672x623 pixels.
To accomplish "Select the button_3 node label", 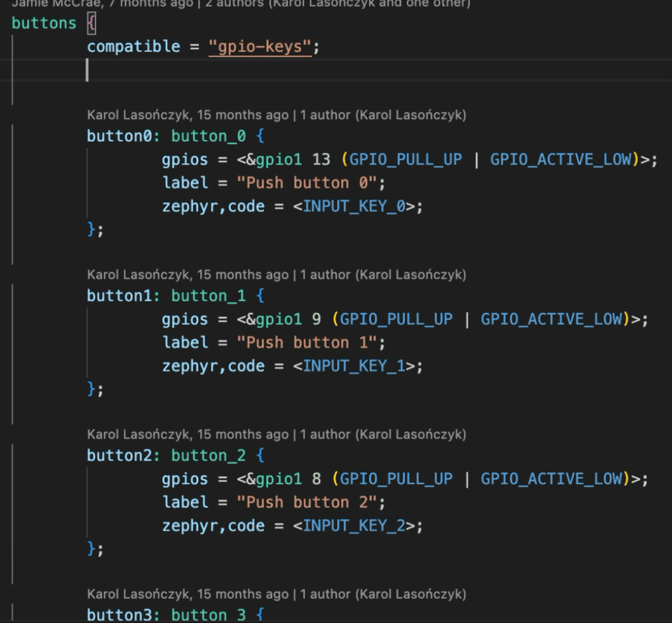I will coord(208,615).
